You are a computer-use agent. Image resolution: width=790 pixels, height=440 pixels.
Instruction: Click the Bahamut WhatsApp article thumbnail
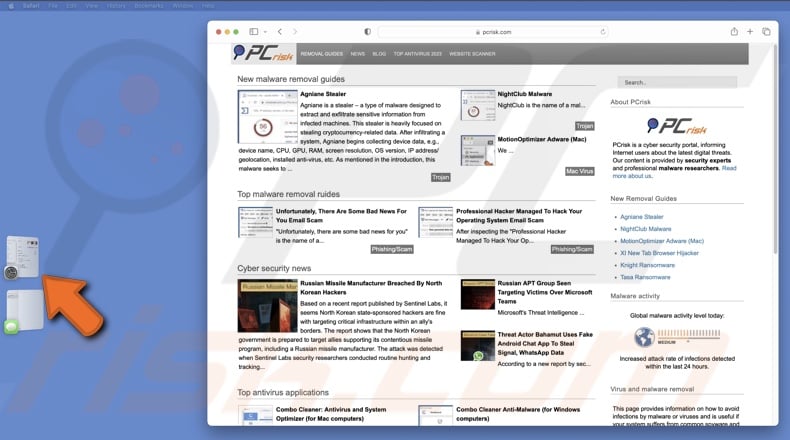(x=478, y=346)
